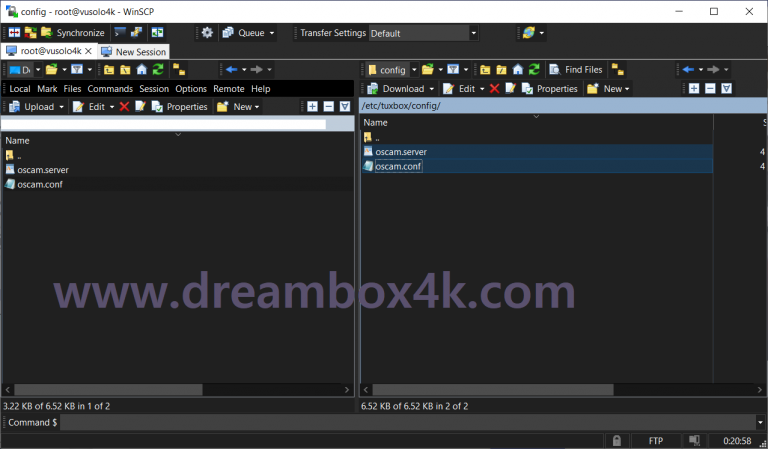
Task: Go to remote home directory icon
Action: coord(518,70)
